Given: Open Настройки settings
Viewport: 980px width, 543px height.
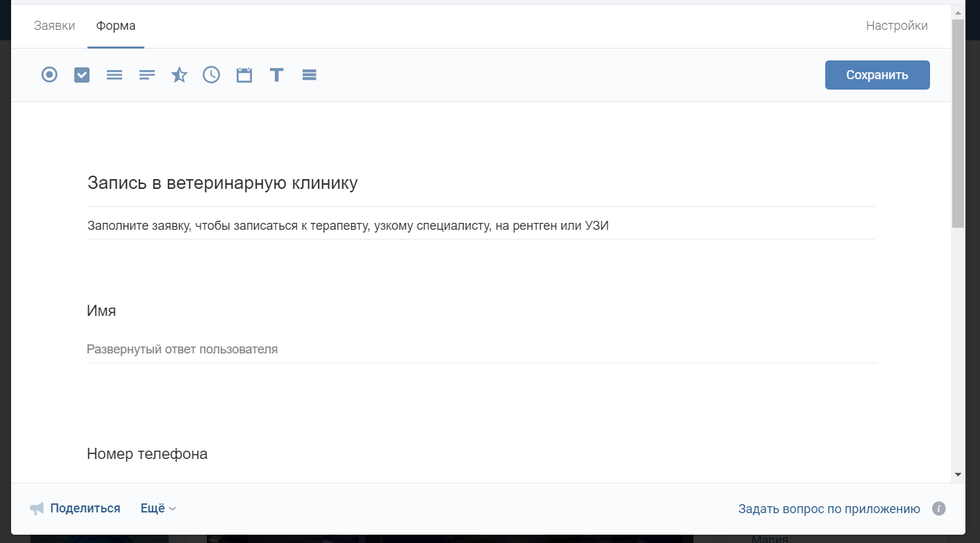Looking at the screenshot, I should 897,26.
